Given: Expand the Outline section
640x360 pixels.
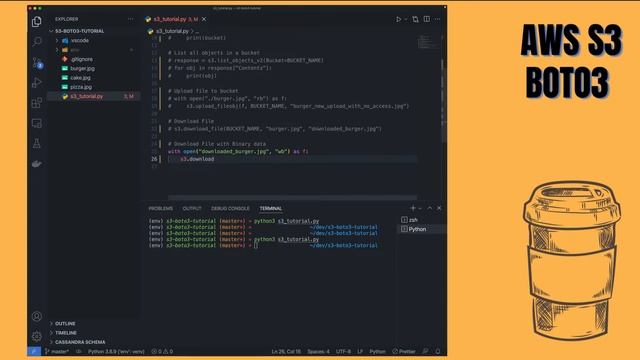Looking at the screenshot, I should click(x=65, y=323).
